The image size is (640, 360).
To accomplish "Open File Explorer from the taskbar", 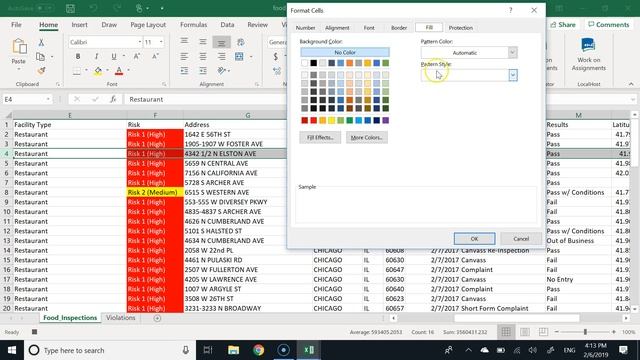I will (x=233, y=350).
